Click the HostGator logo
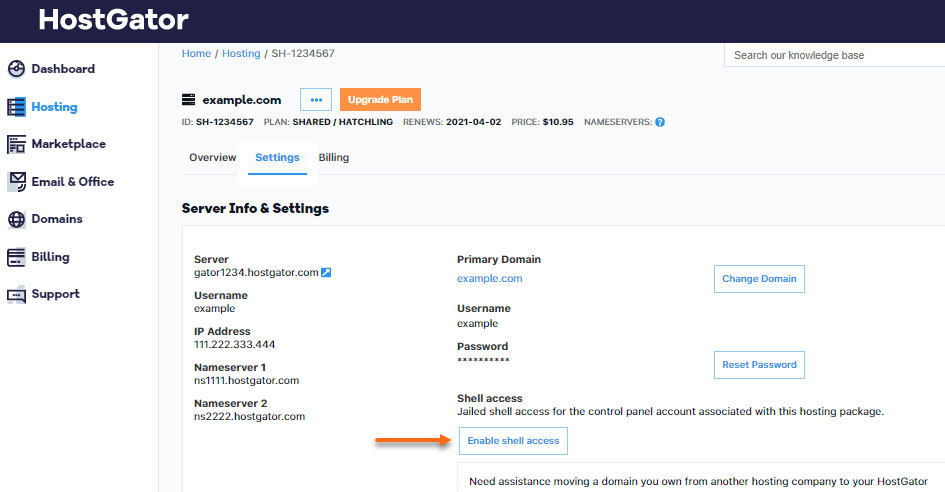Screen dimensions: 945x492 pyautogui.click(x=113, y=19)
